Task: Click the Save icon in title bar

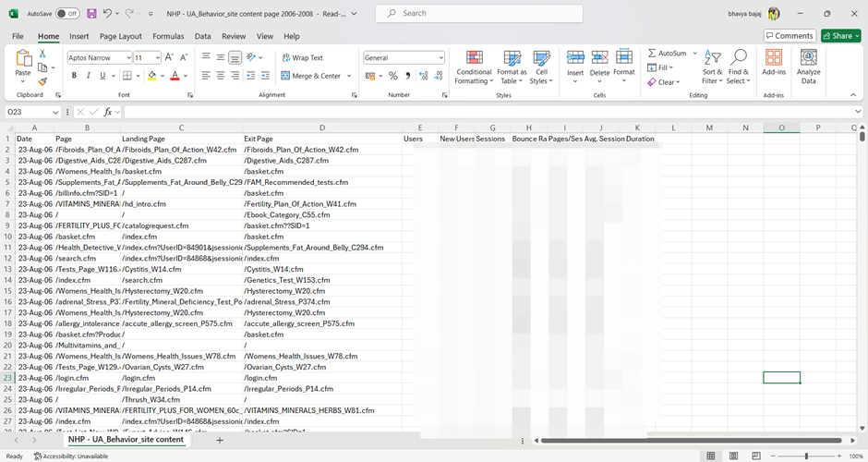Action: coord(91,14)
